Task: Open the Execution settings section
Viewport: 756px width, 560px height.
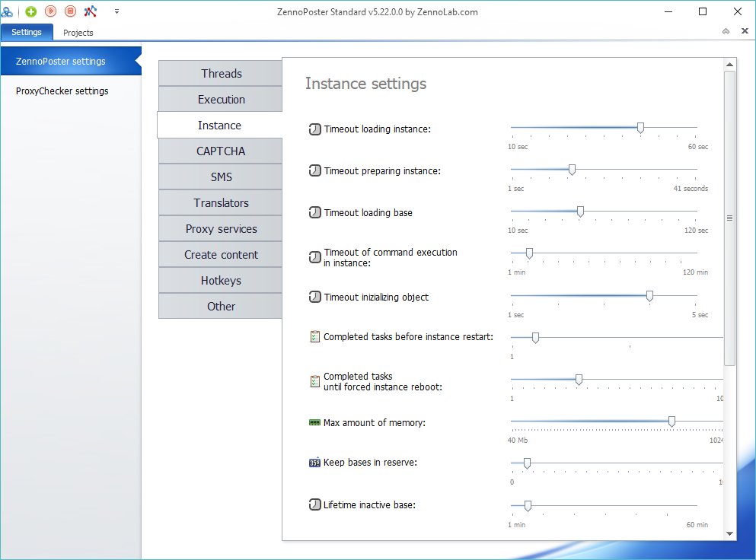Action: pyautogui.click(x=221, y=99)
